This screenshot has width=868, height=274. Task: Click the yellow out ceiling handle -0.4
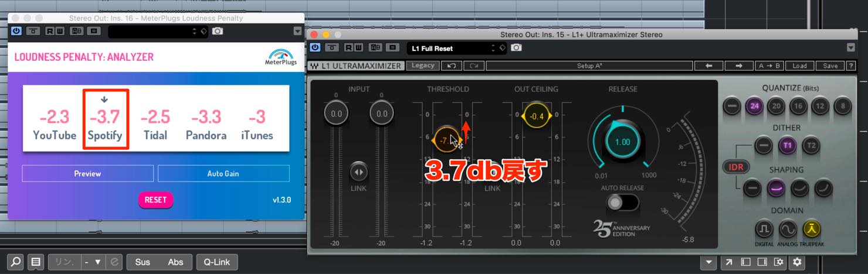pyautogui.click(x=536, y=116)
